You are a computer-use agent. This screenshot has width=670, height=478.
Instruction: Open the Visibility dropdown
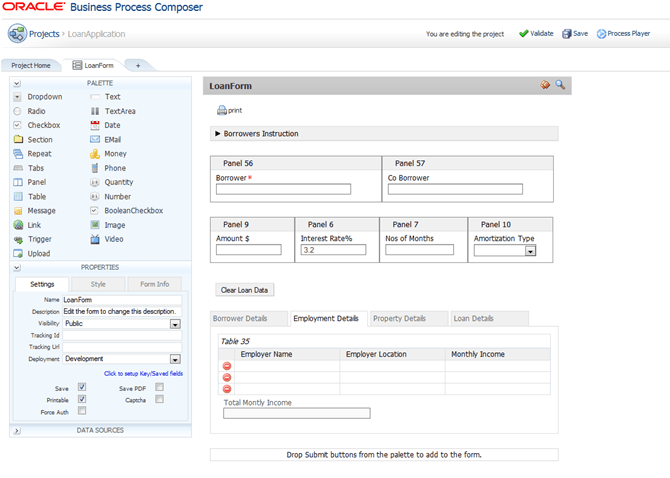coord(175,324)
